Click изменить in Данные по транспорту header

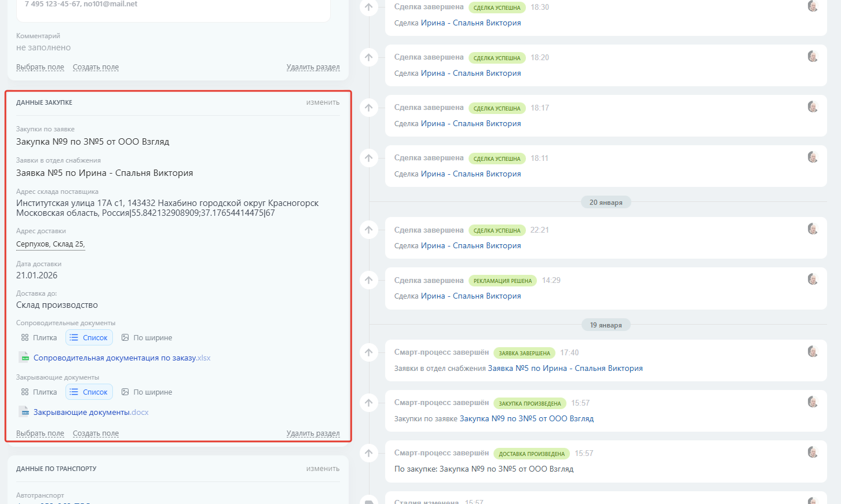click(323, 469)
